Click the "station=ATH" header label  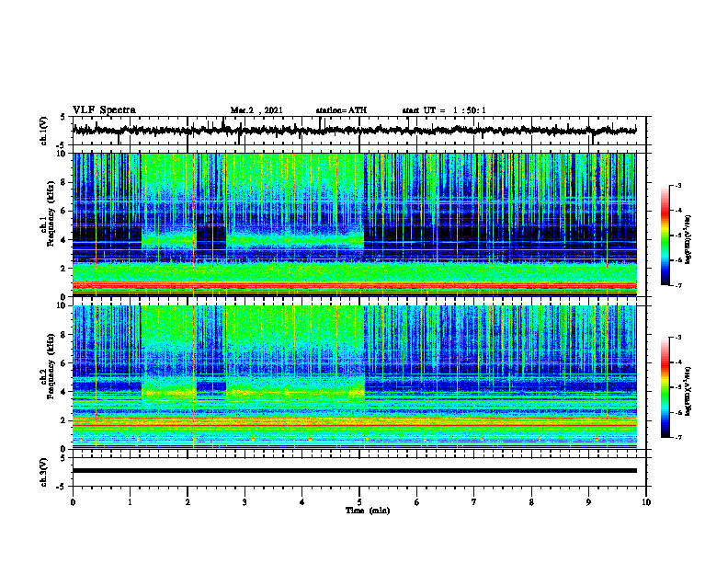coord(341,110)
